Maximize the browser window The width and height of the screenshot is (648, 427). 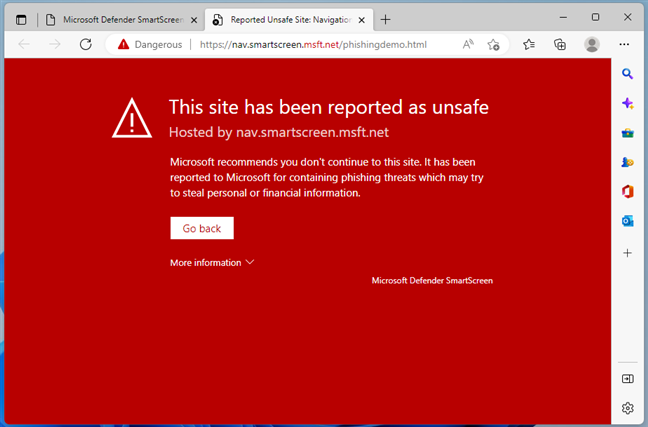[x=595, y=17]
